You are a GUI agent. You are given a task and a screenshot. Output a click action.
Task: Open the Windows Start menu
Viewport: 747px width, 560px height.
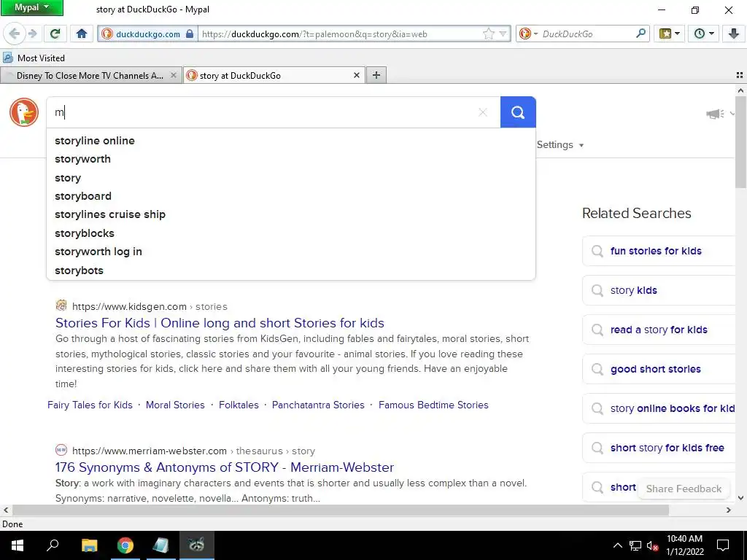18,545
